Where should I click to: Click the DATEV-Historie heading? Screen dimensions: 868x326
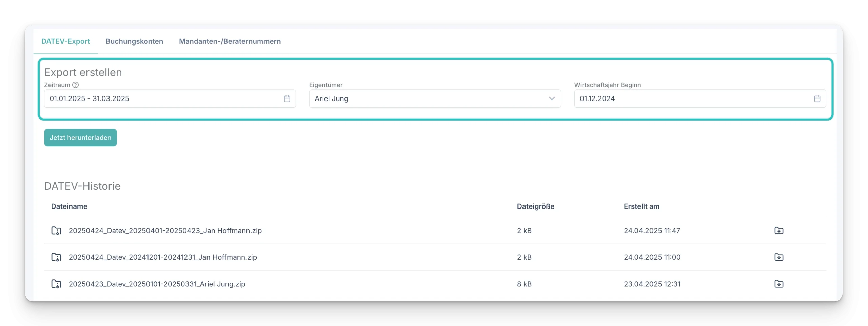pos(82,186)
